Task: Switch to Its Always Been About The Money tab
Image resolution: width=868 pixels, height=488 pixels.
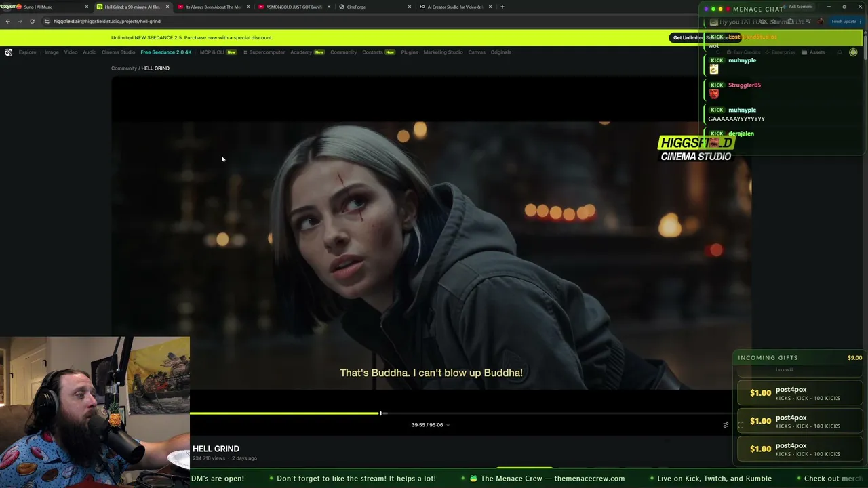Action: (x=213, y=7)
